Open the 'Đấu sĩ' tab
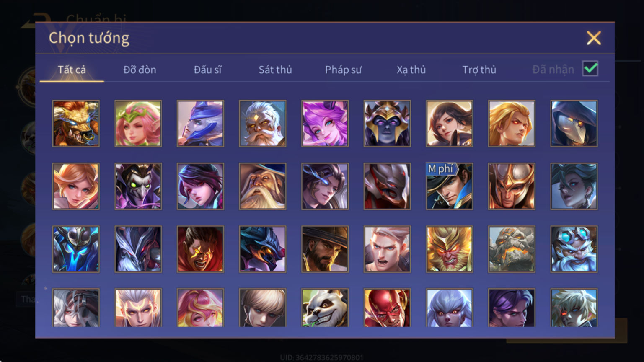This screenshot has width=644, height=362. [207, 70]
